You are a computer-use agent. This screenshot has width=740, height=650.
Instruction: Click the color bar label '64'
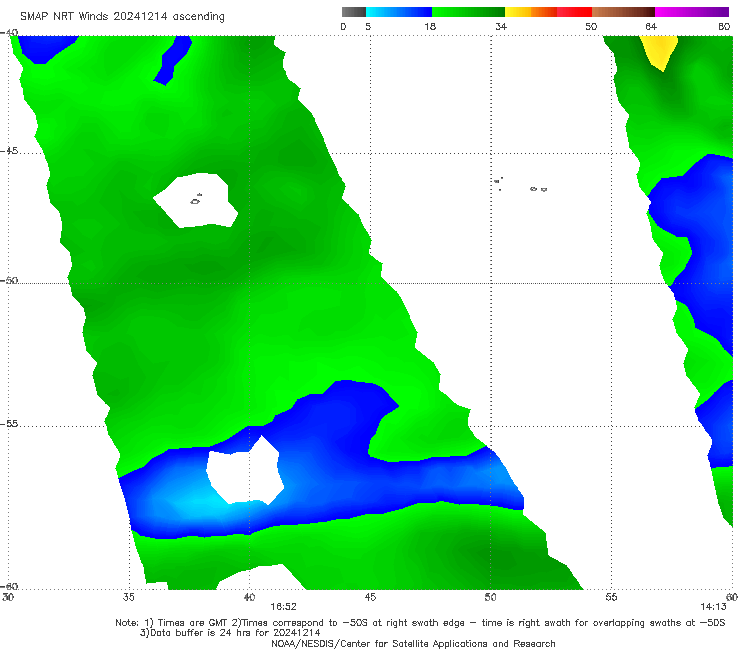tap(651, 27)
